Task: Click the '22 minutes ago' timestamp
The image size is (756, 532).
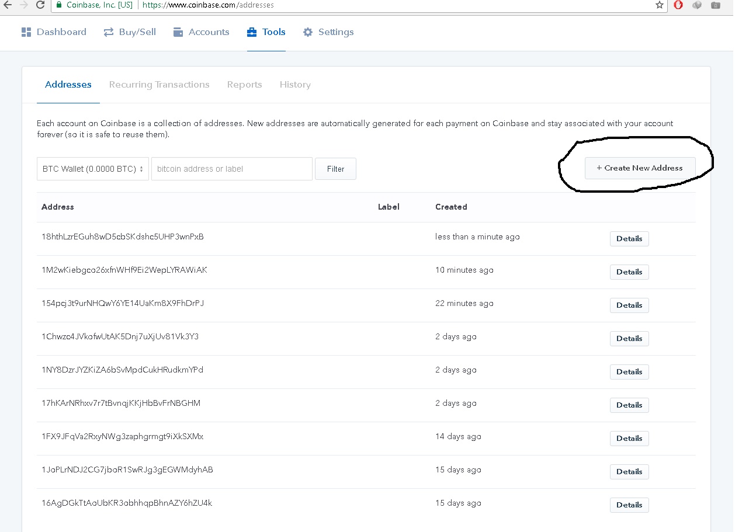Action: pos(464,304)
